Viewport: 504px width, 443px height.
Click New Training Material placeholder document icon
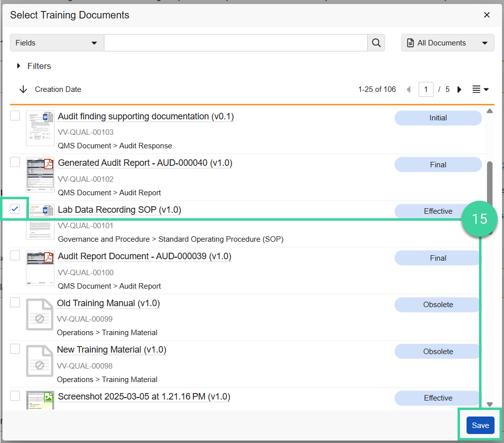click(x=39, y=361)
